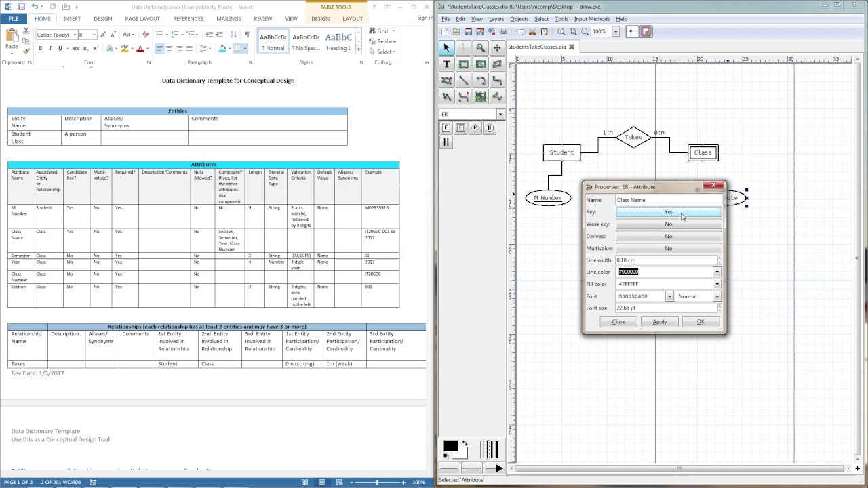This screenshot has width=868, height=488.
Task: Select the Bezier line tool in Dia
Action: pos(463,97)
